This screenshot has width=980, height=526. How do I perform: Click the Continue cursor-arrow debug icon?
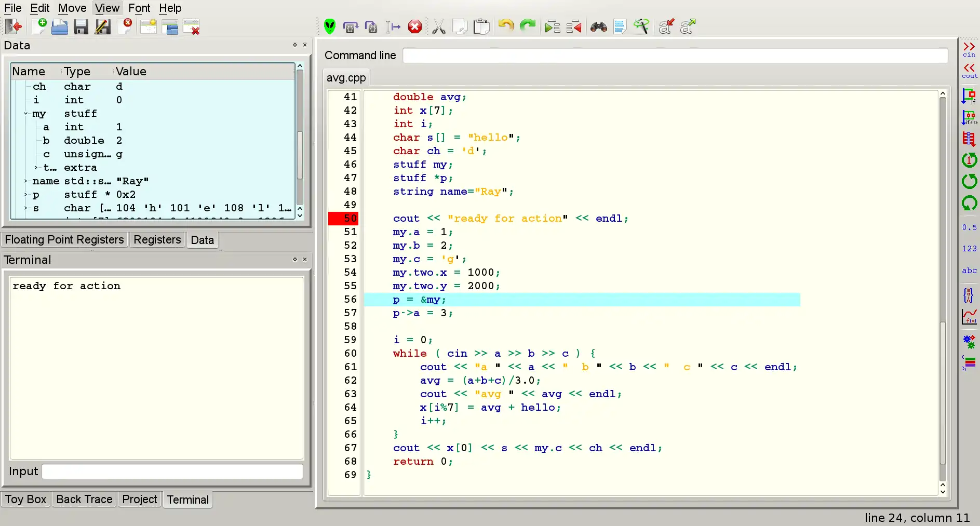tap(393, 26)
